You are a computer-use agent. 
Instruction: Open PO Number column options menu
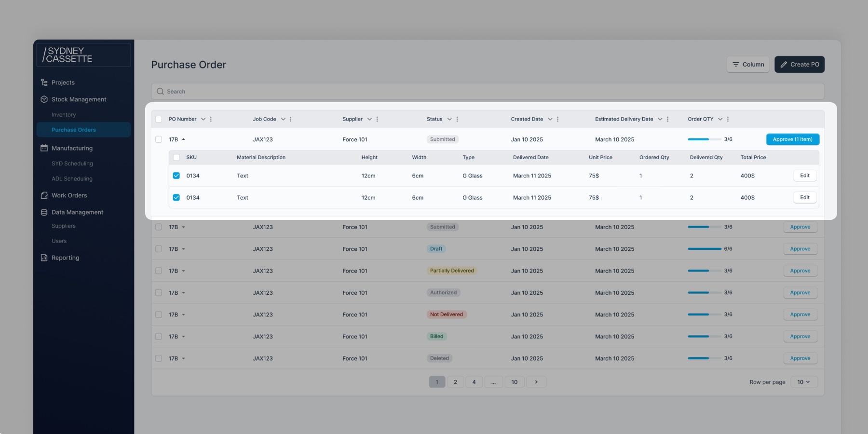click(x=211, y=119)
